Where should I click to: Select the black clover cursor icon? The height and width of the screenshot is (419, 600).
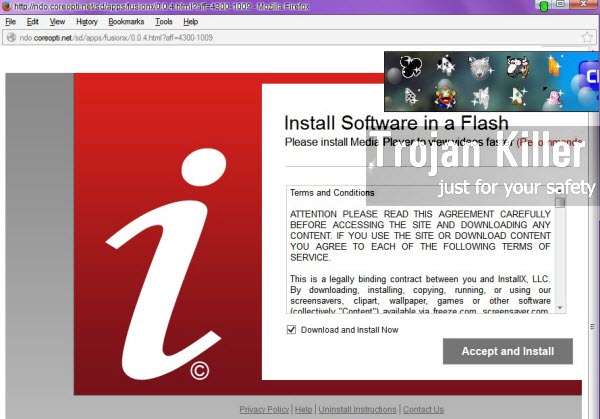point(410,67)
